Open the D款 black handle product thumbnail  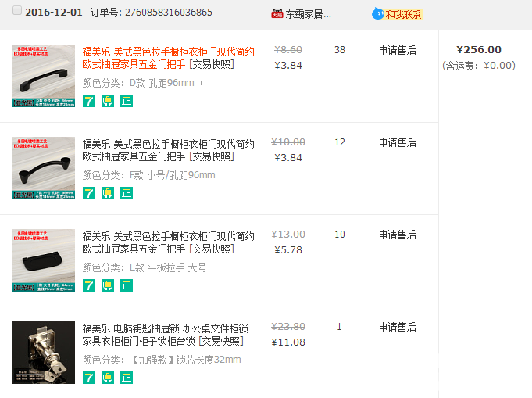[44, 76]
